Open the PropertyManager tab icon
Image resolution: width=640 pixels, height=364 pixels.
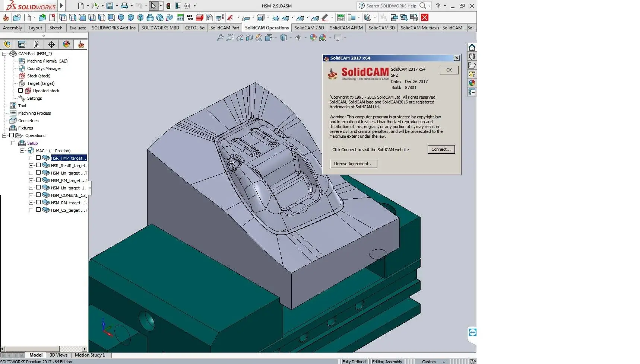tap(22, 44)
